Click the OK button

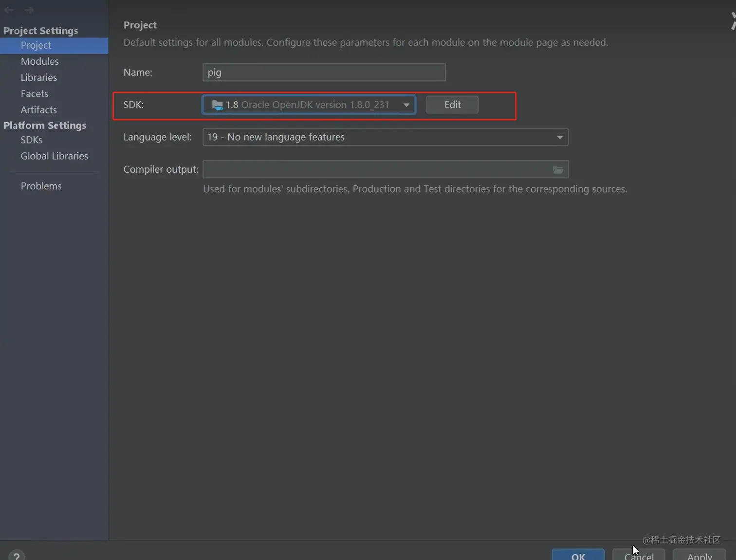[x=578, y=555]
